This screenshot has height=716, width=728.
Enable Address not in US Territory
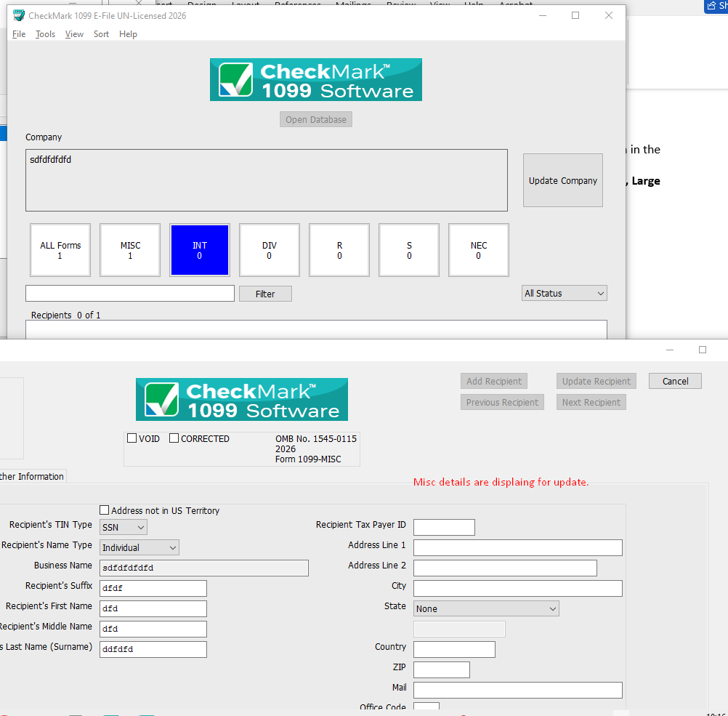pos(105,510)
